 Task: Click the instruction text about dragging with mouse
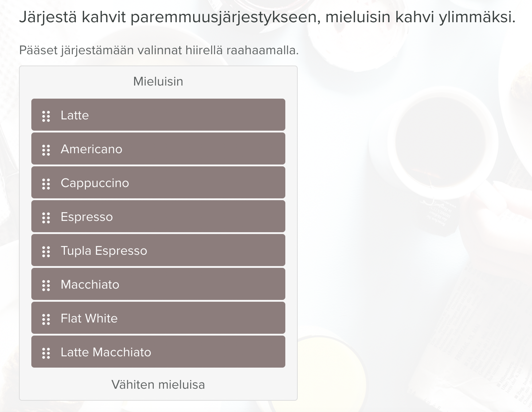click(x=159, y=50)
